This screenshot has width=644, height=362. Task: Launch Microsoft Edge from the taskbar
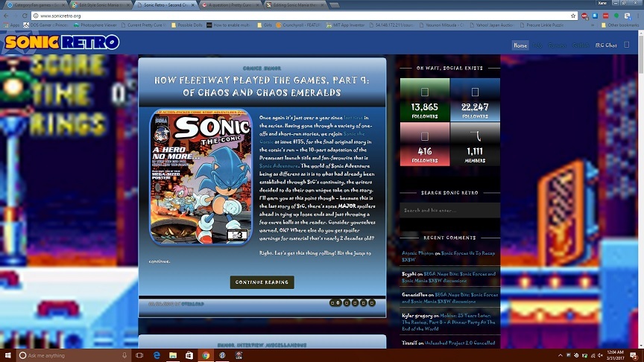tap(157, 355)
